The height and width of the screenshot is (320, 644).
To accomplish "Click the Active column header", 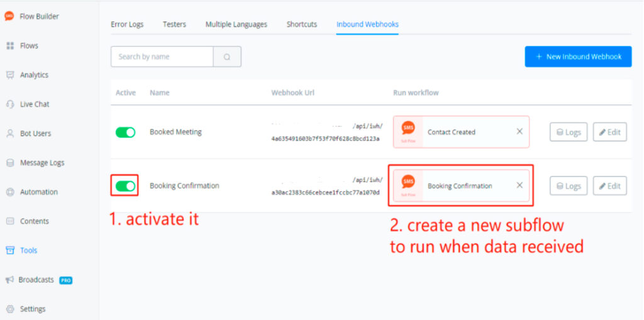I will (x=126, y=93).
